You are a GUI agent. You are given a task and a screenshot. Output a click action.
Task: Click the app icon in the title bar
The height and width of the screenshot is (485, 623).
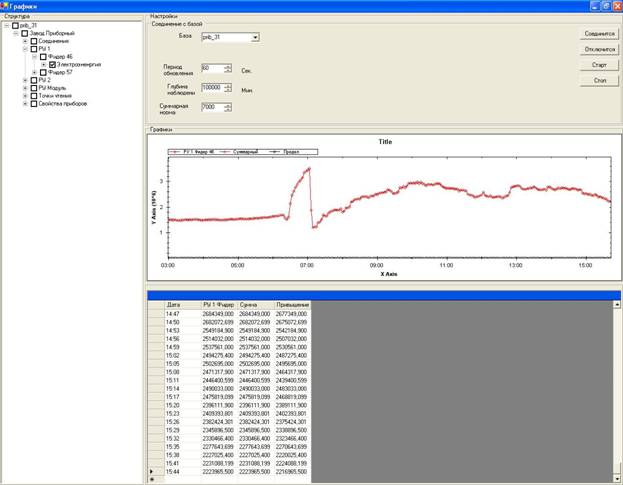4,6
